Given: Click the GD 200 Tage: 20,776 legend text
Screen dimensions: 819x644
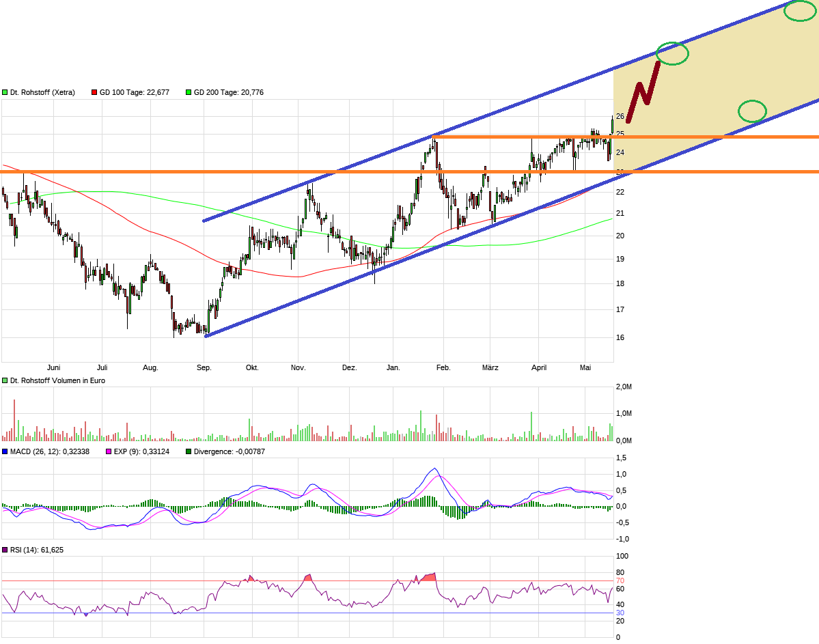Looking at the screenshot, I should tap(229, 92).
